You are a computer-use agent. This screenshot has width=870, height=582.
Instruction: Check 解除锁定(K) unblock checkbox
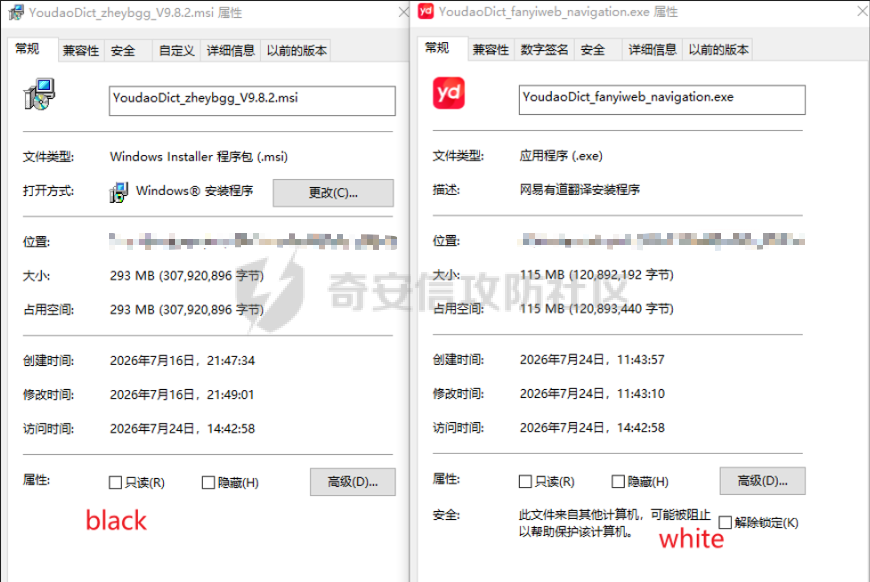(725, 523)
